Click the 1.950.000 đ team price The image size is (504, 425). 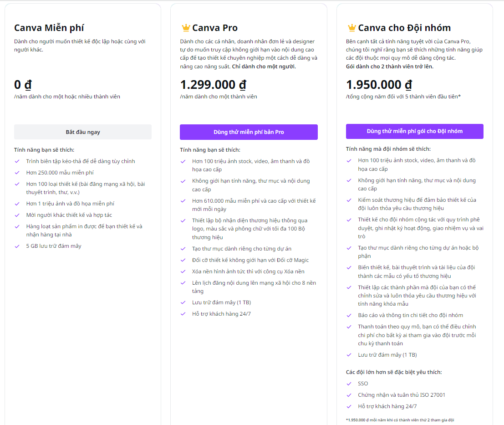[379, 85]
